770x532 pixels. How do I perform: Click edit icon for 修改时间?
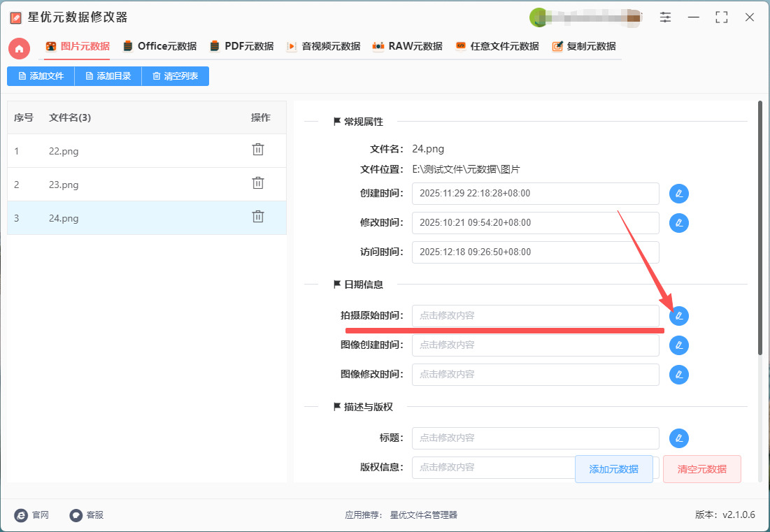[678, 223]
